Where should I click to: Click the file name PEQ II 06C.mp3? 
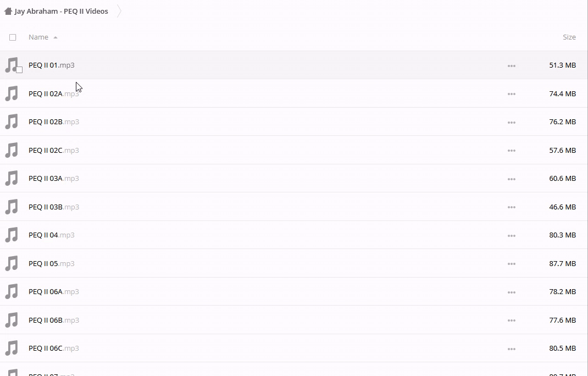click(x=54, y=348)
